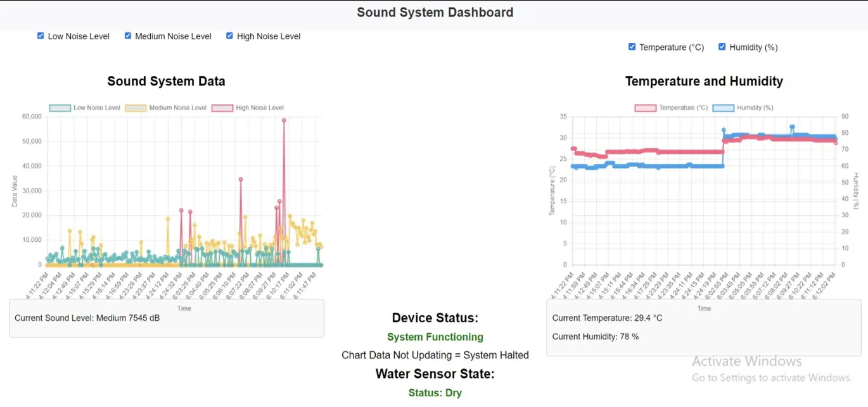Toggle the Humidity (%) checkbox
Image resolution: width=868 pixels, height=407 pixels.
722,47
